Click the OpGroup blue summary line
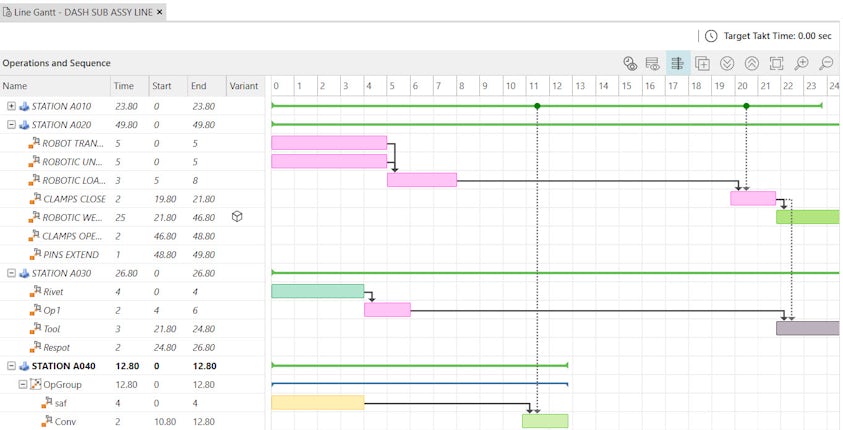 (x=420, y=384)
